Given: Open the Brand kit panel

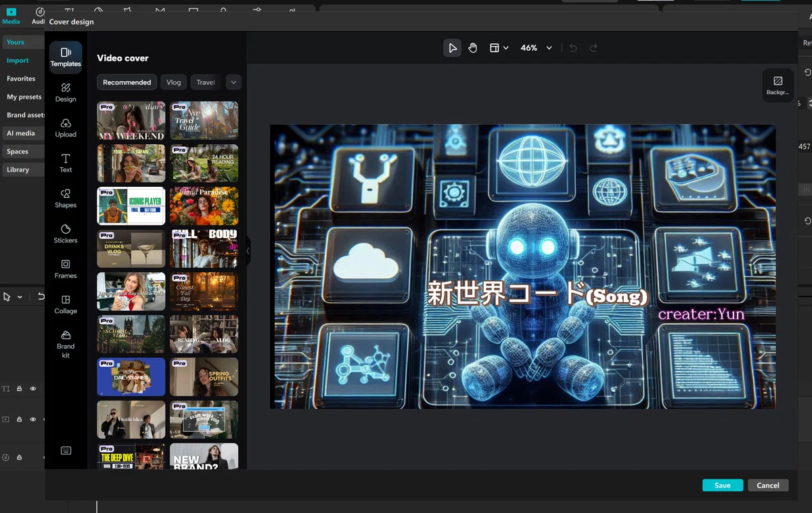Looking at the screenshot, I should tap(66, 344).
